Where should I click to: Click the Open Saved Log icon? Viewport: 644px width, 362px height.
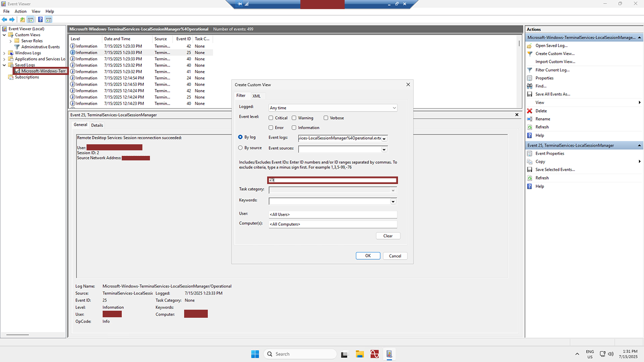coord(530,45)
